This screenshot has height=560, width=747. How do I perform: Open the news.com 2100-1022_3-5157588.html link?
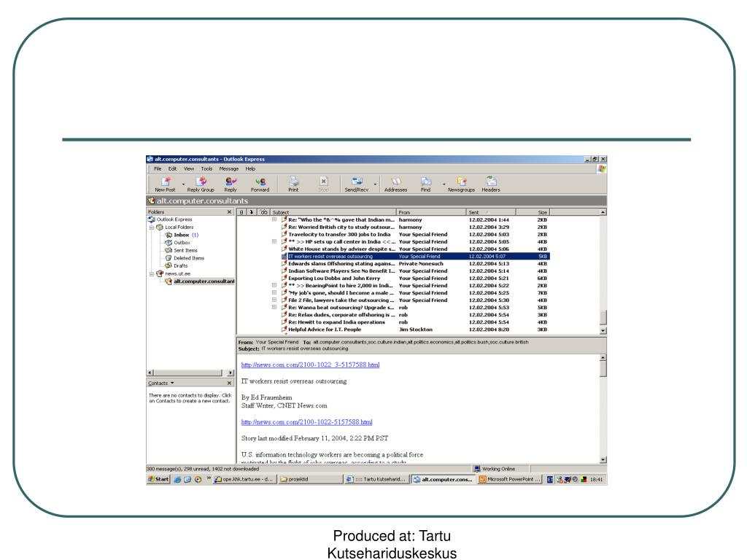(x=311, y=365)
